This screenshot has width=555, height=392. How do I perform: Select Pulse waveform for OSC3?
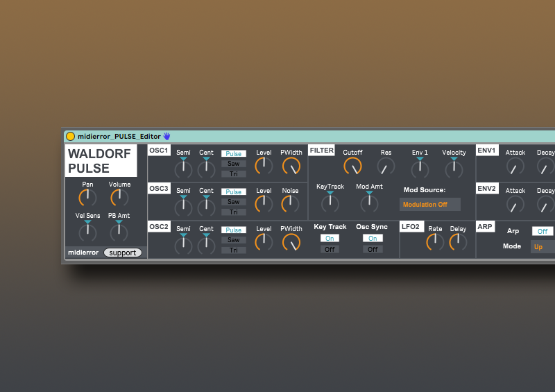[234, 191]
